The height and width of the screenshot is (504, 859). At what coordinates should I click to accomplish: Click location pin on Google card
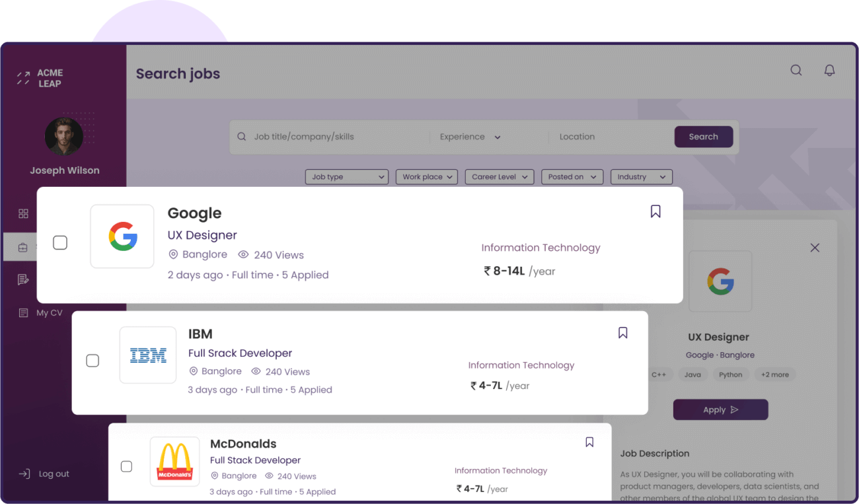173,254
